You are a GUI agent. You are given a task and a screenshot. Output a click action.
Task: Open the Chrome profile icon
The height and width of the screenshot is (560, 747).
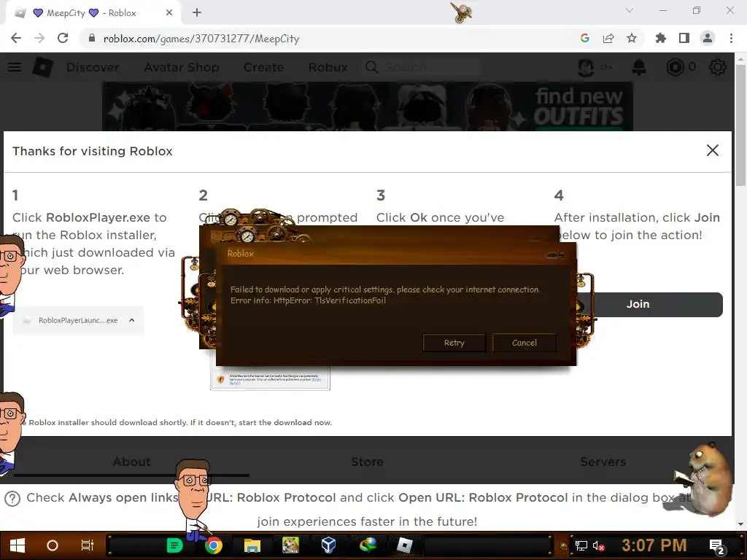(708, 38)
